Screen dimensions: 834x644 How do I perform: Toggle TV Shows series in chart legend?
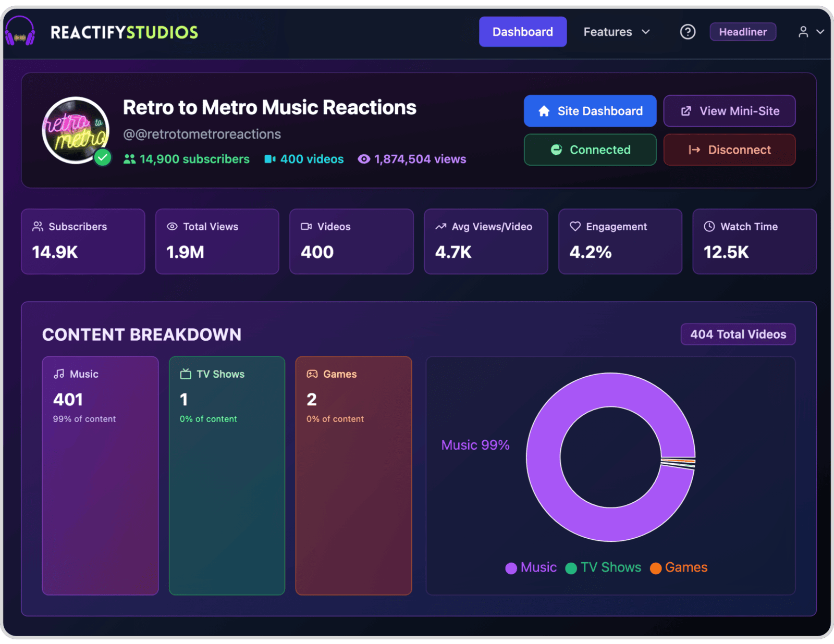604,567
